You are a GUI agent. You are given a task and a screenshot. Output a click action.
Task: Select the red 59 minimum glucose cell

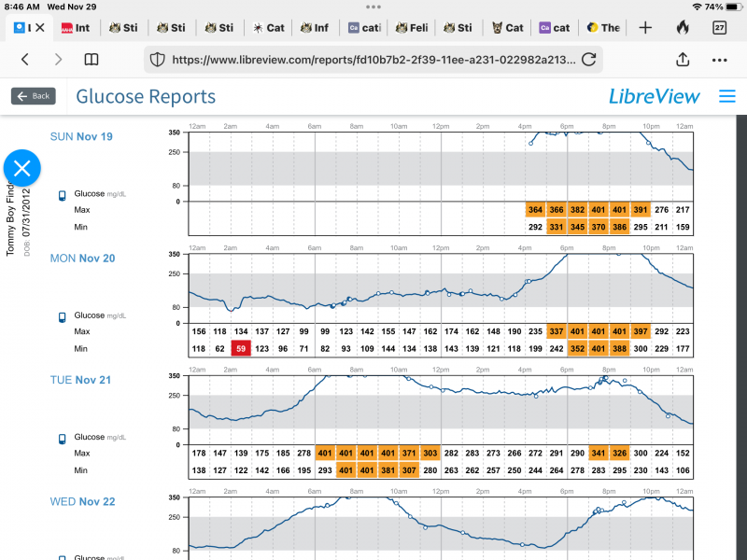pos(241,348)
